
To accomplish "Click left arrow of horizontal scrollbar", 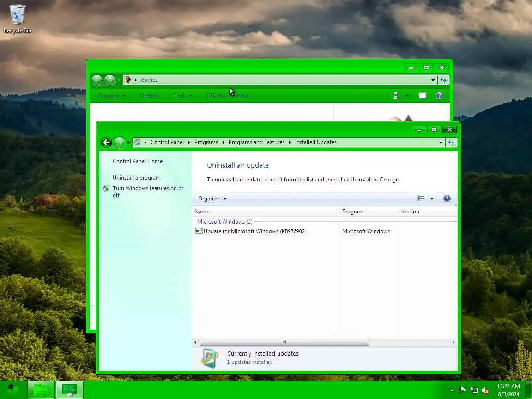I will 195,342.
